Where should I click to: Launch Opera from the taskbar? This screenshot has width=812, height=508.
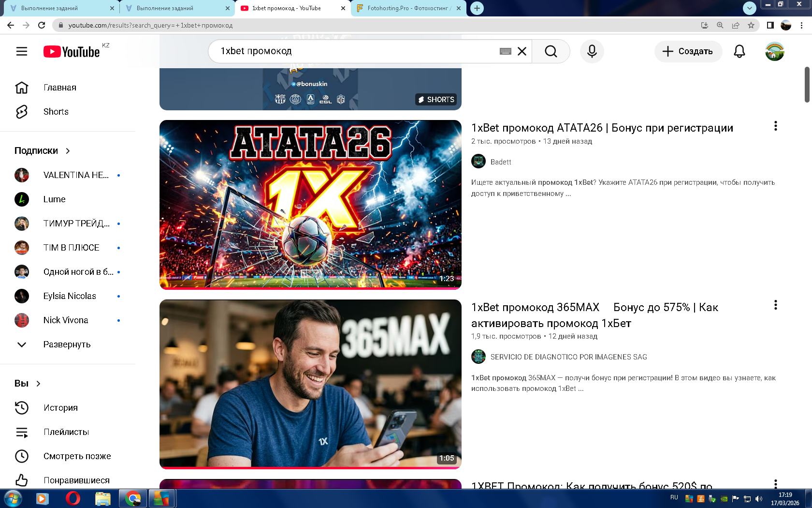click(x=73, y=498)
